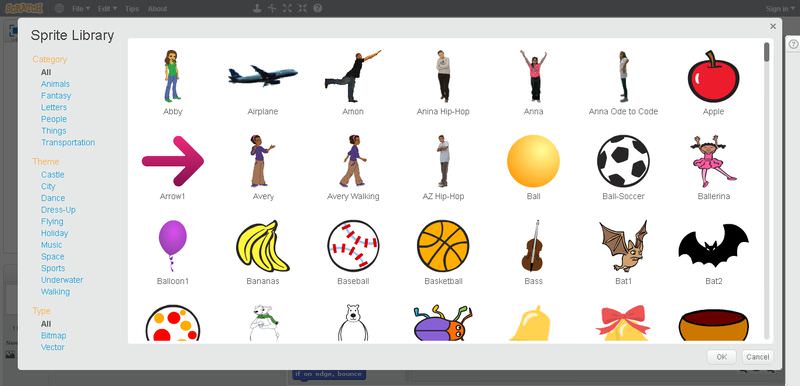
Task: Pick the AZ Hip-Hop sprite
Action: click(443, 161)
